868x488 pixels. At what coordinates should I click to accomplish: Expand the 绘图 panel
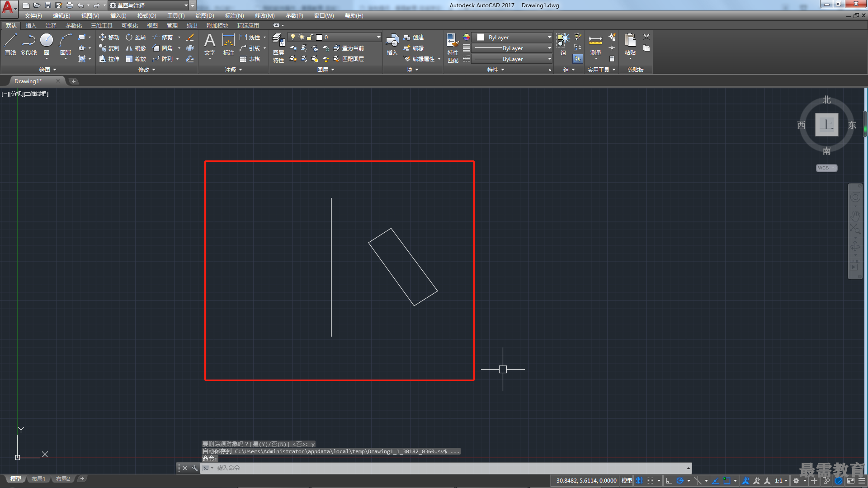coord(47,70)
